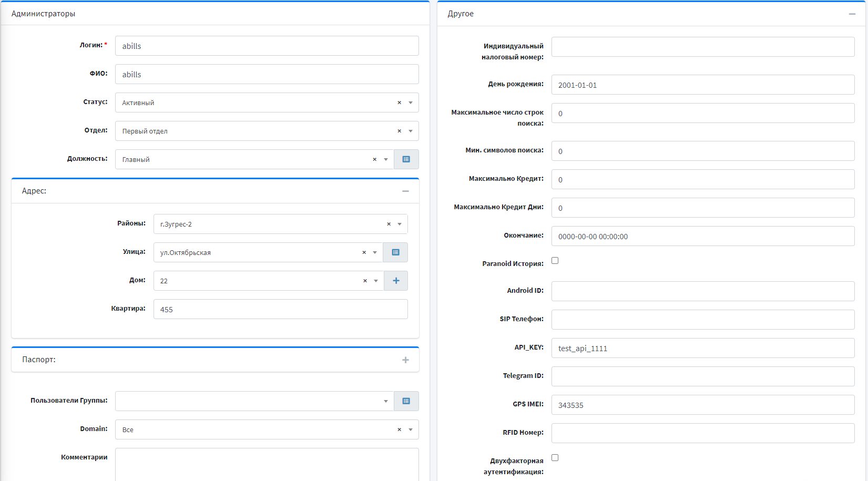Collapse the Адрес panel

[x=405, y=191]
